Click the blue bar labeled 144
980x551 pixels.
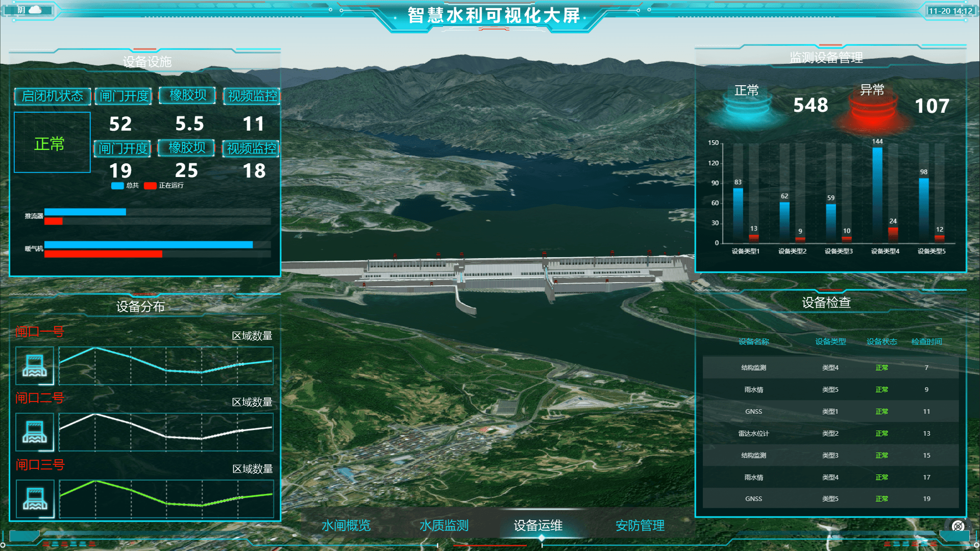coord(877,194)
